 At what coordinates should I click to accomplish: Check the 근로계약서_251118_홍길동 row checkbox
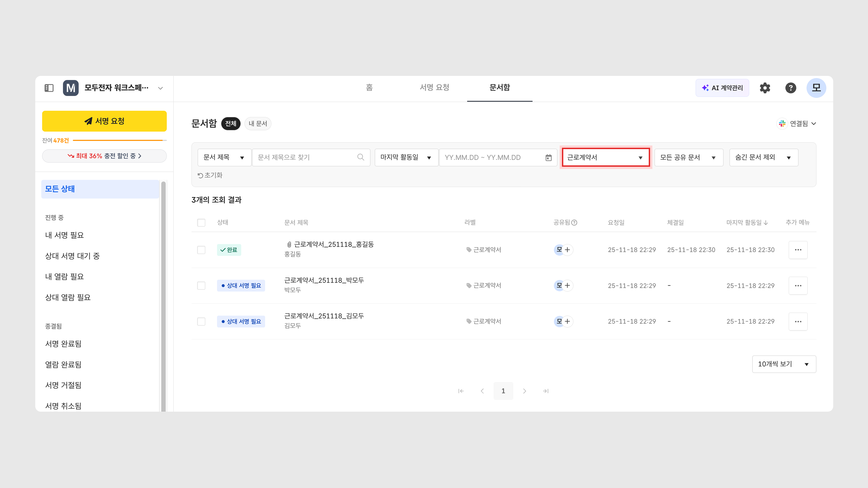(x=201, y=250)
